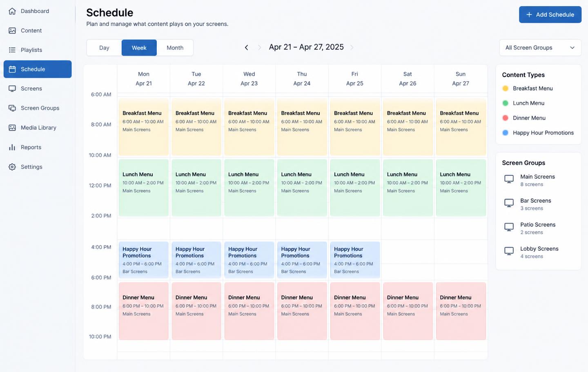The height and width of the screenshot is (372, 588).
Task: Click the red Dinner Menu color dot
Action: [x=505, y=118]
